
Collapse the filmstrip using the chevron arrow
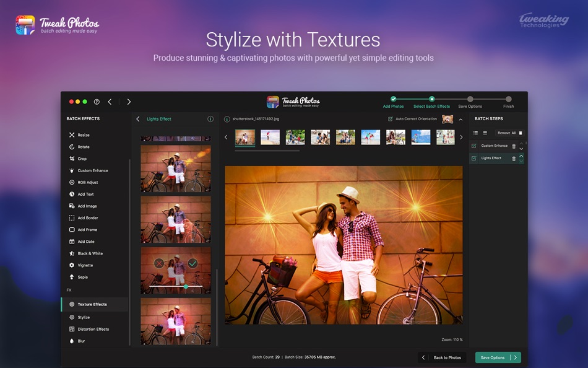click(459, 120)
